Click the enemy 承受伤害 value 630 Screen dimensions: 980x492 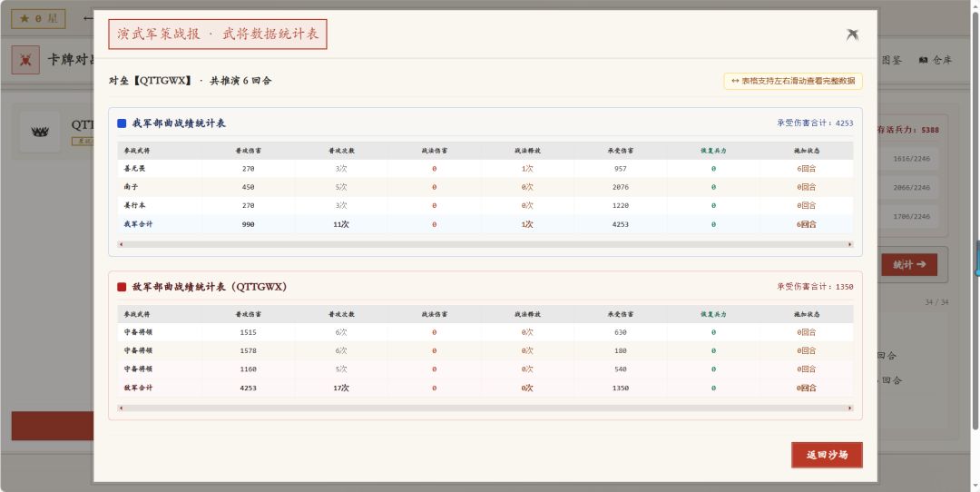coord(620,332)
